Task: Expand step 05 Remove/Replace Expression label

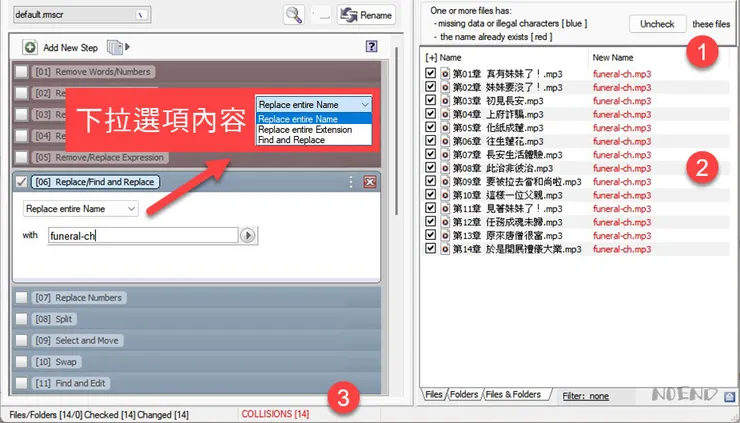Action: coord(100,157)
